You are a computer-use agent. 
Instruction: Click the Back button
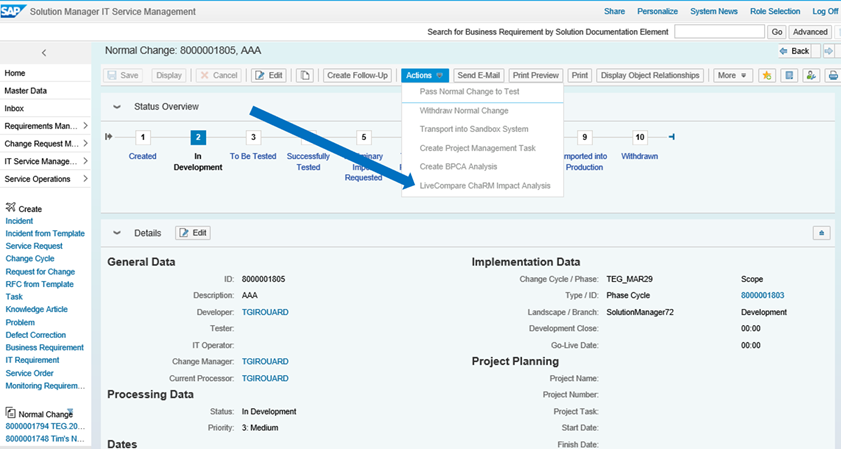795,51
